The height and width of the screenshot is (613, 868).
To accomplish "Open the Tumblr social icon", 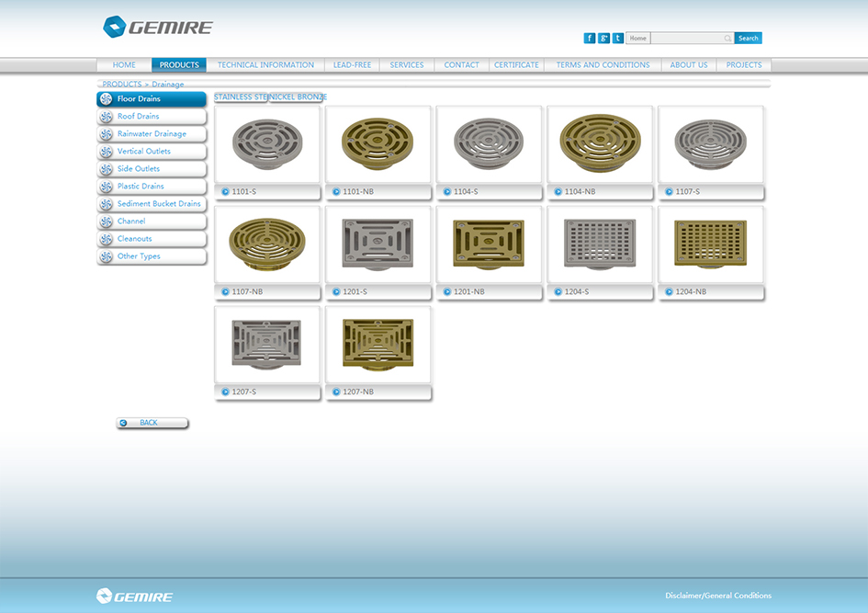I will click(x=617, y=39).
